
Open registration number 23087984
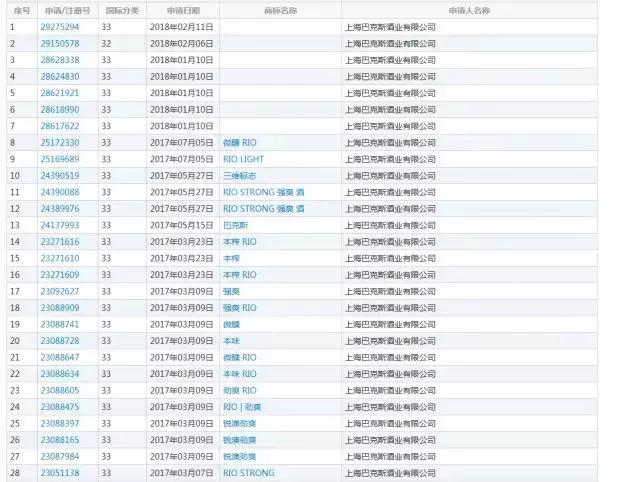pyautogui.click(x=60, y=457)
